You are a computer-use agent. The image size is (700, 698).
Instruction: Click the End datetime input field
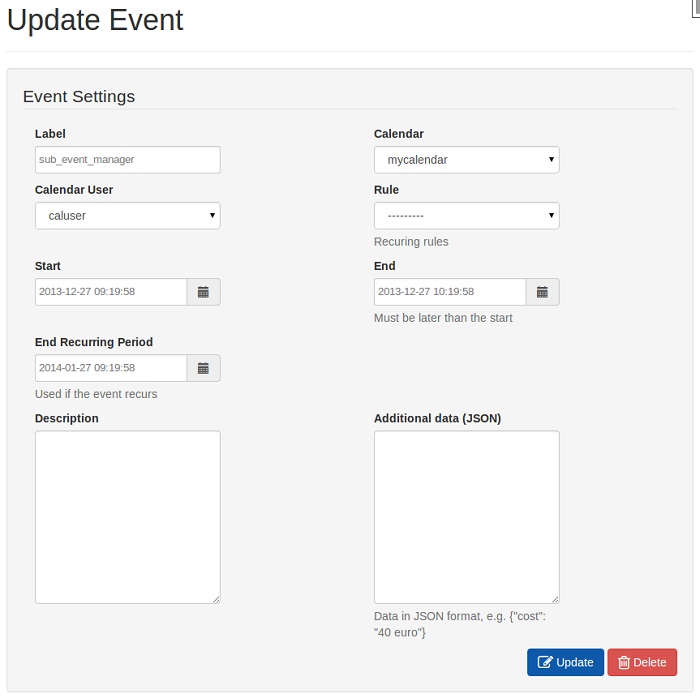point(450,292)
